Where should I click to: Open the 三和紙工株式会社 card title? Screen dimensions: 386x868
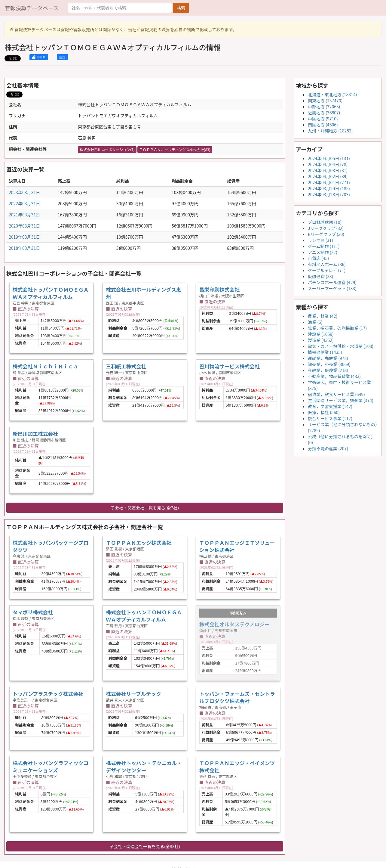(x=126, y=366)
